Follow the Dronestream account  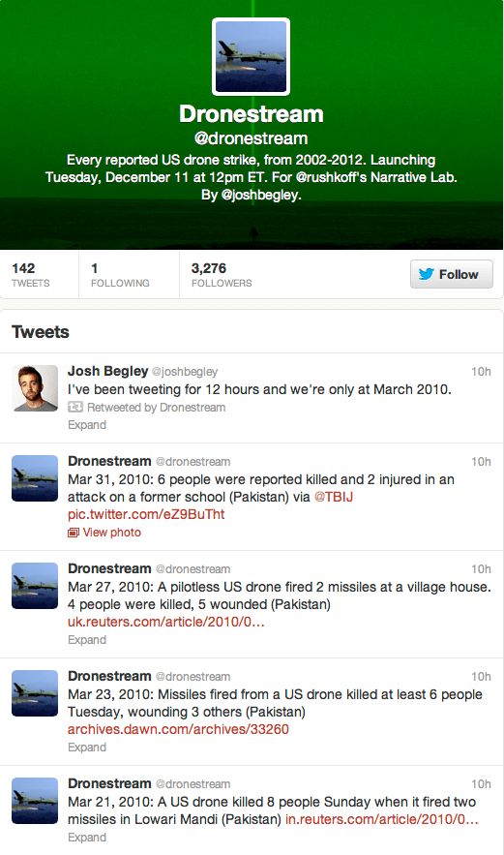[451, 274]
